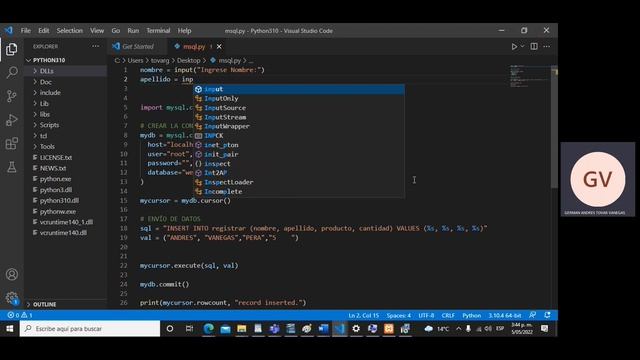Select language mode Python in status bar
This screenshot has width=640, height=360.
tap(471, 315)
